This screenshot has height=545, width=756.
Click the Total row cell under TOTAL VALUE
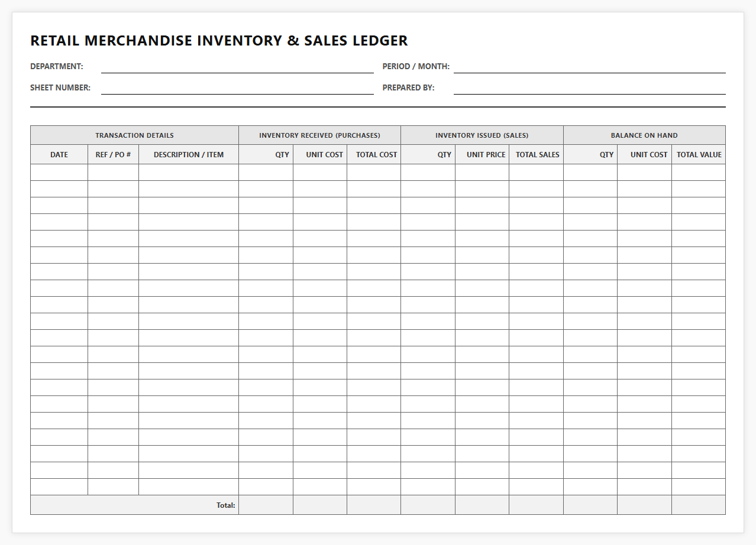coord(699,505)
